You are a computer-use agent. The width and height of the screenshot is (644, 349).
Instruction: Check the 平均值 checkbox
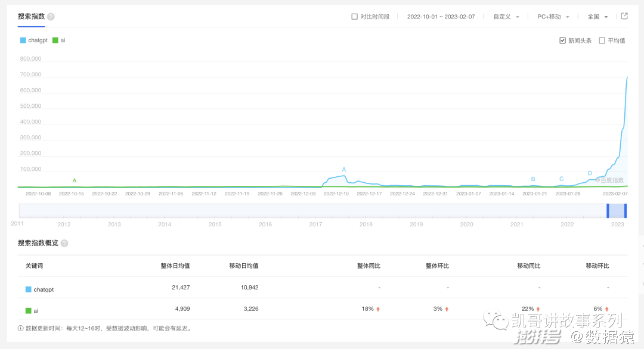[602, 40]
